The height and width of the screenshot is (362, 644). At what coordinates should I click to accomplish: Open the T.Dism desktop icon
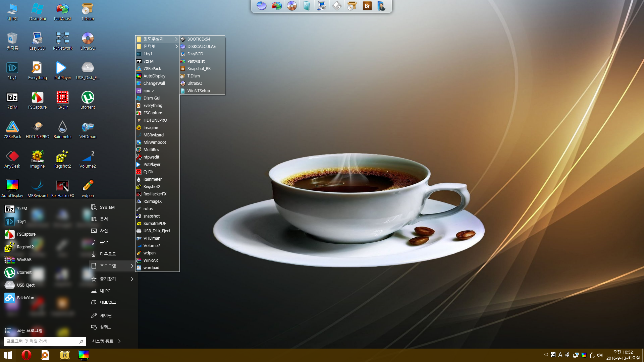88,12
